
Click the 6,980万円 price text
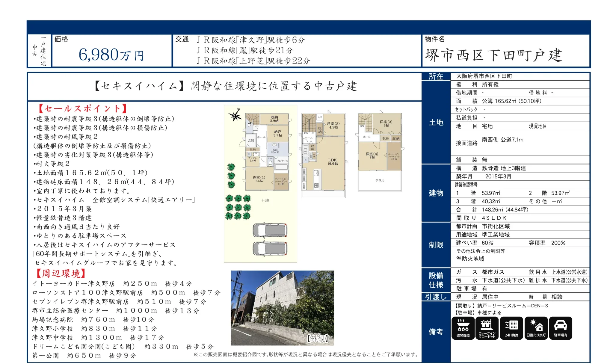coord(111,55)
